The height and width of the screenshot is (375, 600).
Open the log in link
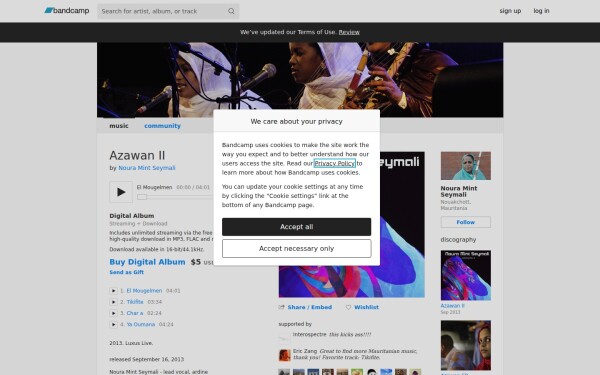point(541,11)
